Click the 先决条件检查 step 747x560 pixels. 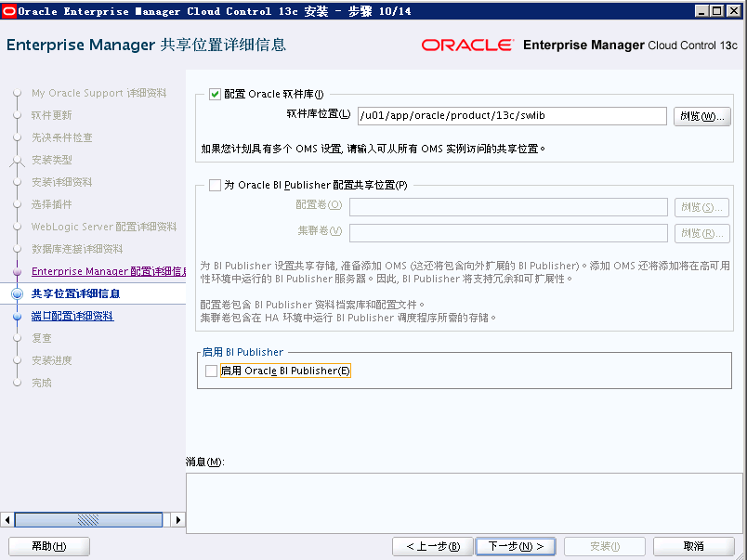click(62, 137)
